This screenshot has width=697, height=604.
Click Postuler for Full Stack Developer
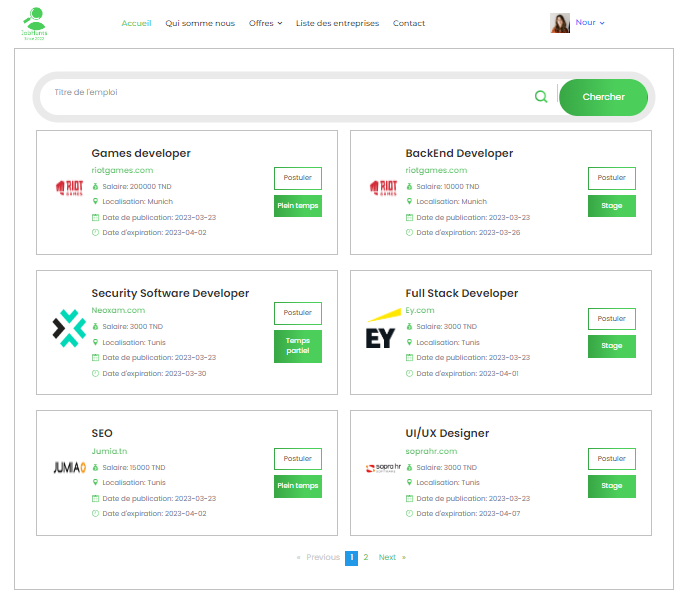pos(611,318)
